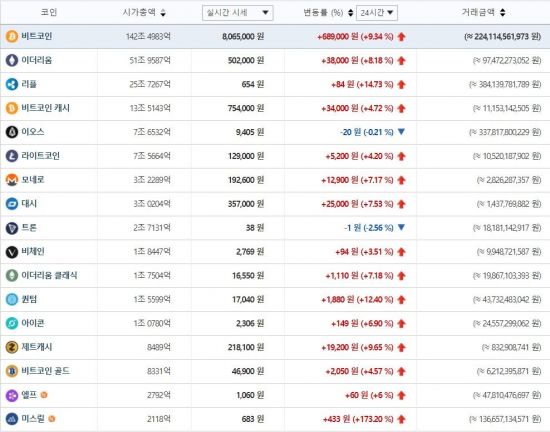Click the price 2,306 원
Screen dimensions: 550x432
pyautogui.click(x=250, y=323)
